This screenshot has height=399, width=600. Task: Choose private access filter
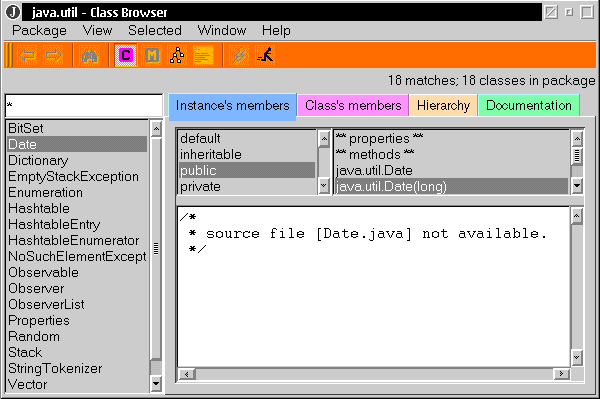(247, 187)
